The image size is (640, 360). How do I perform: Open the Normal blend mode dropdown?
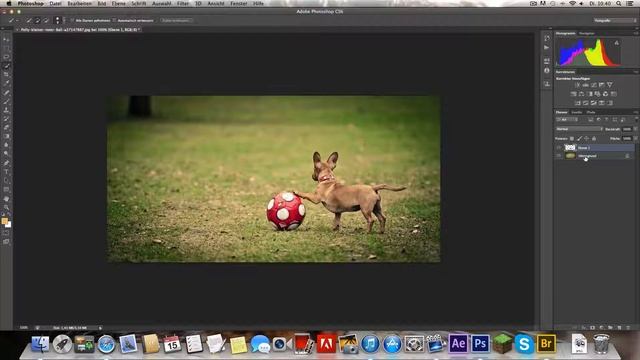pyautogui.click(x=579, y=129)
